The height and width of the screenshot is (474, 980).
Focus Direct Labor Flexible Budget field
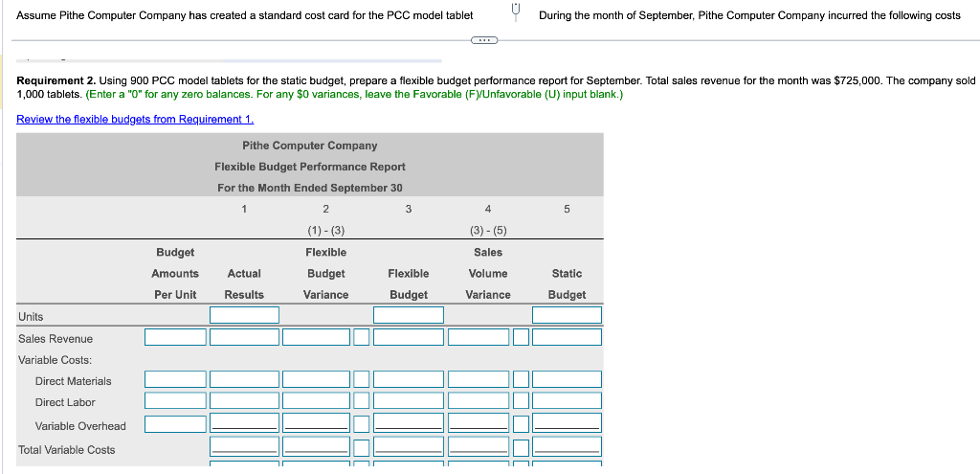[x=409, y=400]
